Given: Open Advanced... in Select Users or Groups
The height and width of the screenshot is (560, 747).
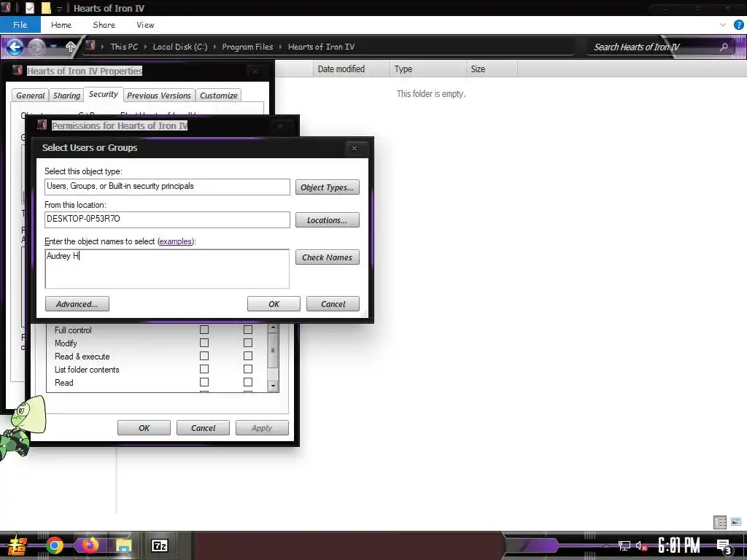Looking at the screenshot, I should (77, 304).
